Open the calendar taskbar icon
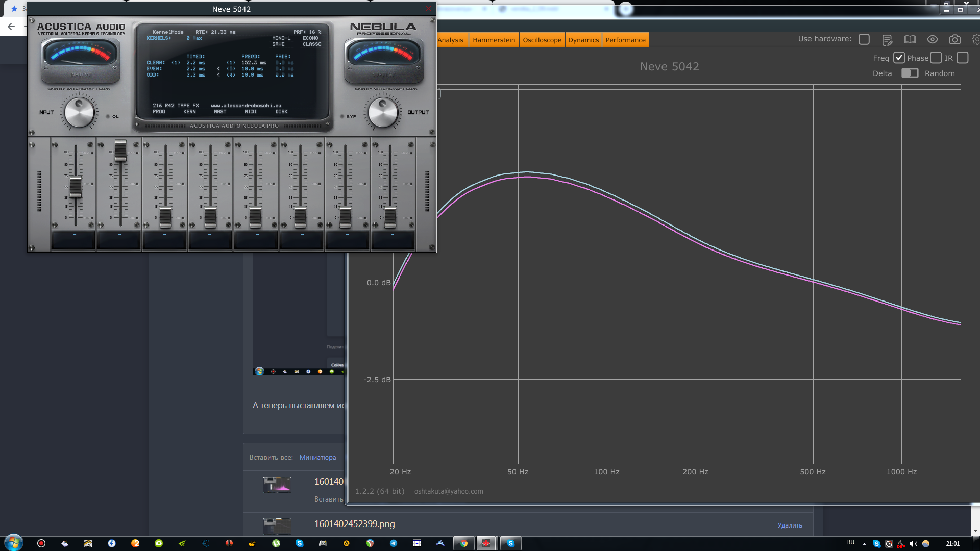980x551 pixels. 417,543
